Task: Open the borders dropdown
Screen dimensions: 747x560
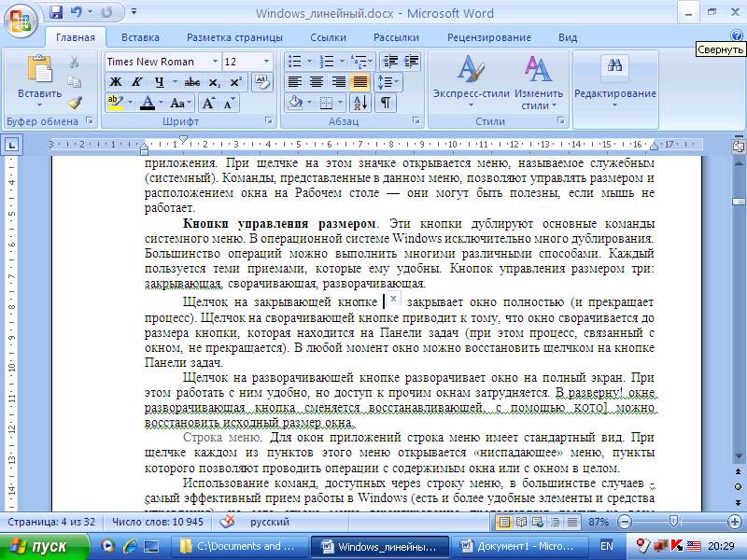Action: tap(340, 103)
